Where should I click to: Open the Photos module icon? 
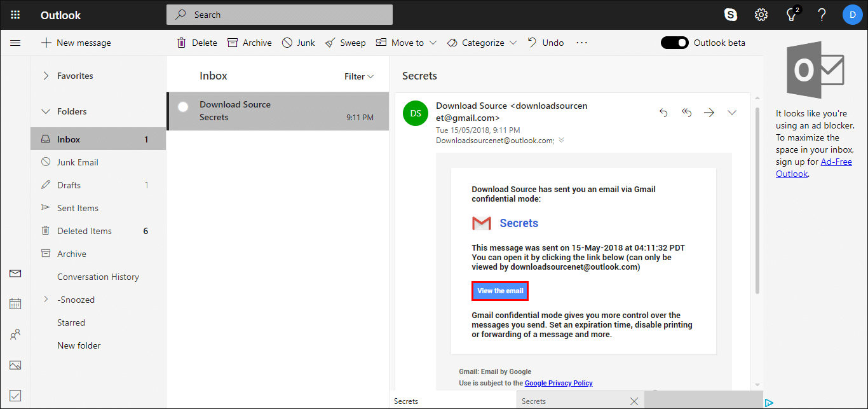click(x=15, y=365)
